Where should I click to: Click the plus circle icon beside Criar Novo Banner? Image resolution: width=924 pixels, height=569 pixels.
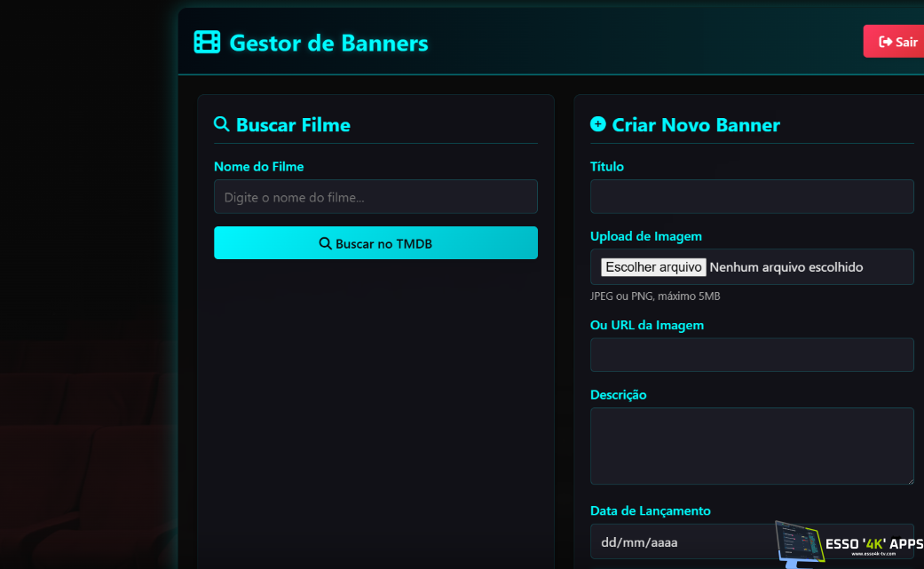(598, 124)
